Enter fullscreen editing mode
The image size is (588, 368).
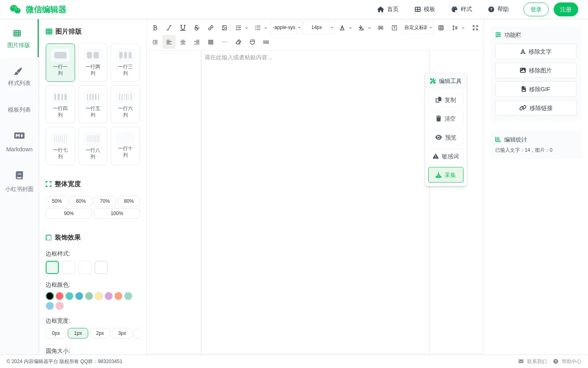(475, 28)
